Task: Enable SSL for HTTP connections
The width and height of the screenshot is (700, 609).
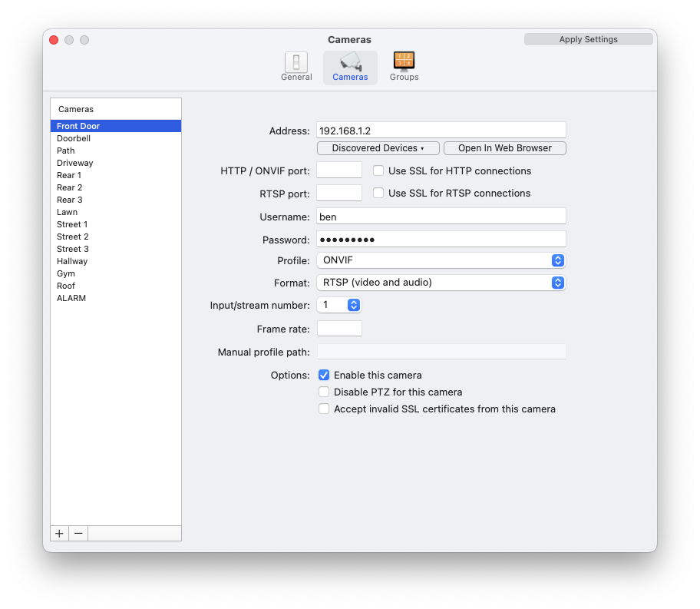Action: (378, 170)
